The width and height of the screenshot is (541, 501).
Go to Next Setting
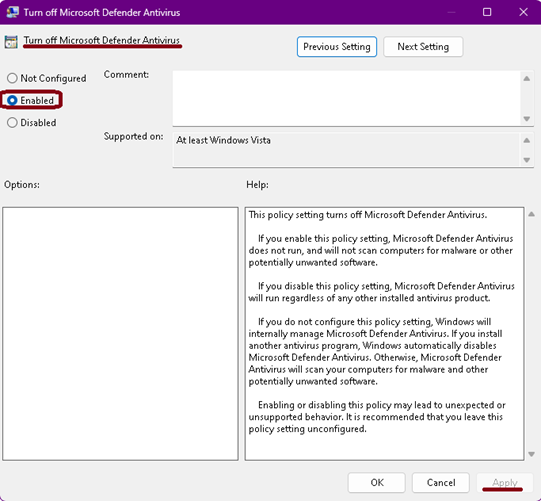pos(423,47)
